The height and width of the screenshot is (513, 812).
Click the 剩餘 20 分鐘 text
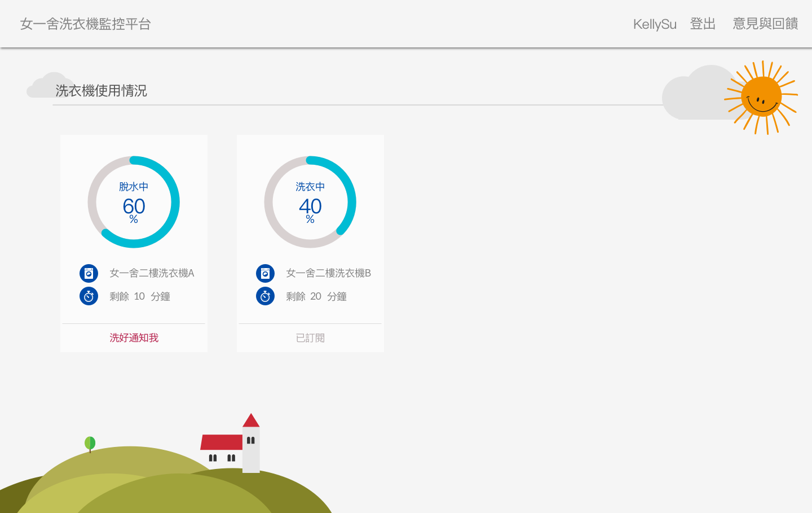(x=316, y=296)
